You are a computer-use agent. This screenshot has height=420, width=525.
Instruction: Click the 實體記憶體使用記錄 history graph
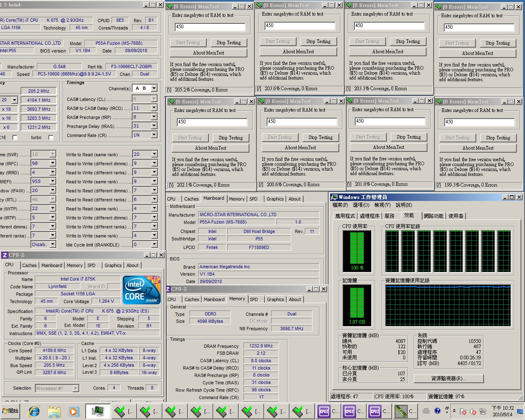click(x=448, y=305)
